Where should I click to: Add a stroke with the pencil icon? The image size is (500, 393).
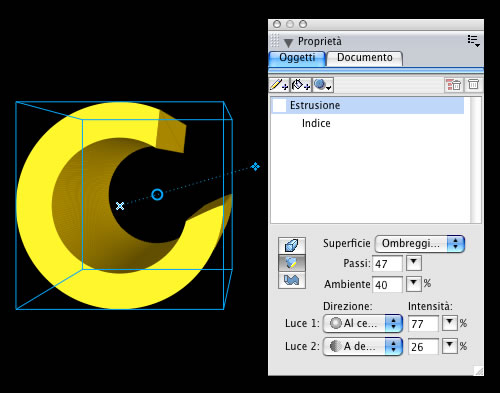[279, 85]
